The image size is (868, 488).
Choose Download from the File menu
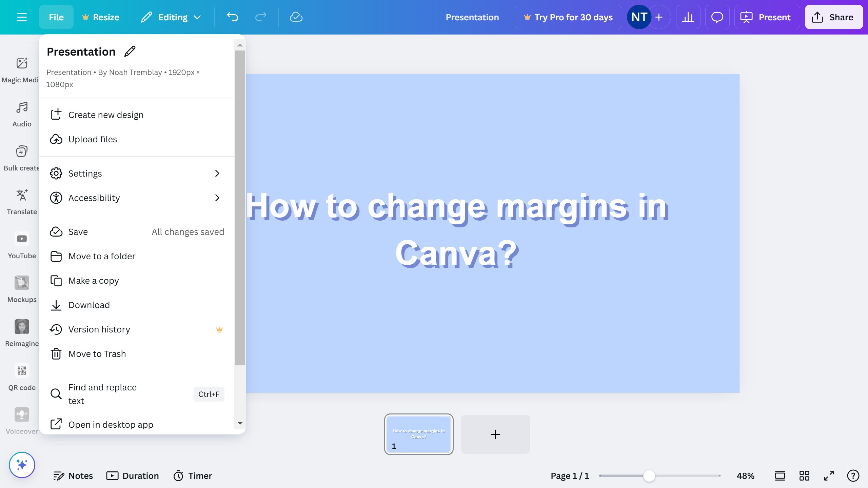pyautogui.click(x=89, y=305)
